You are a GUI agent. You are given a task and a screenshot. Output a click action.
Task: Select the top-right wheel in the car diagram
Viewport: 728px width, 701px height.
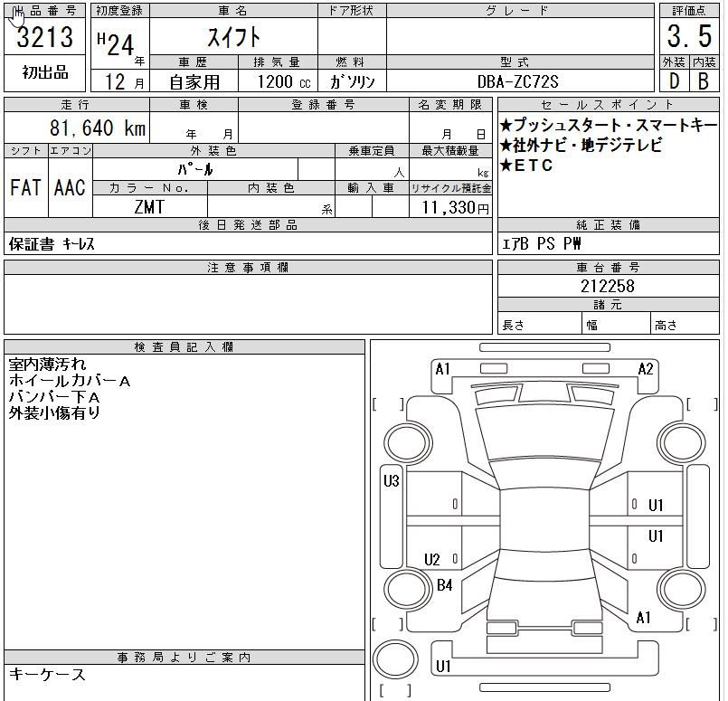tap(681, 441)
